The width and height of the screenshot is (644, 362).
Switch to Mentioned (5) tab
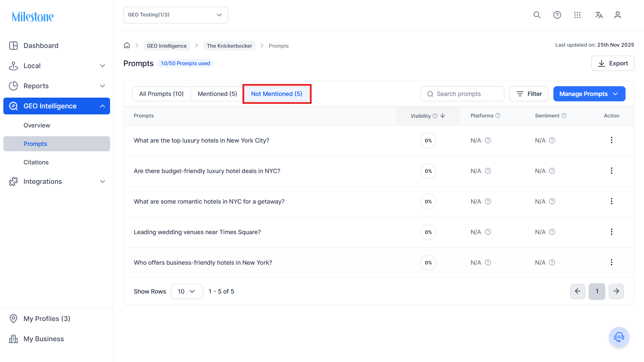(217, 94)
